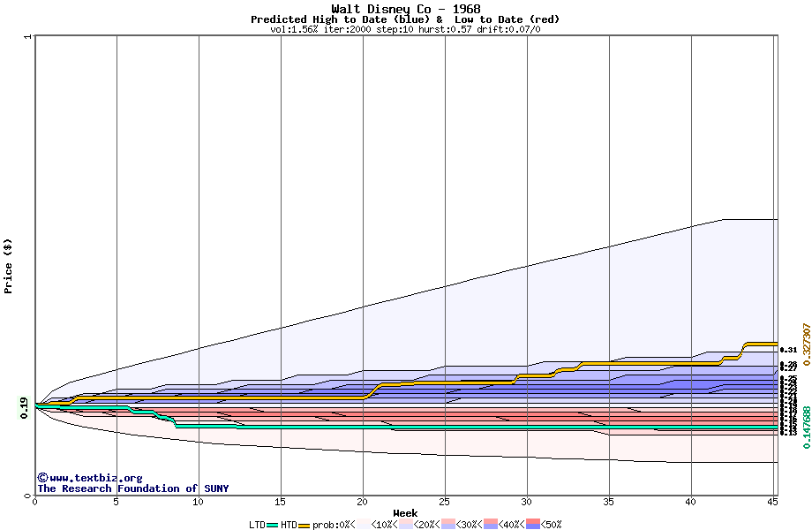Click the week 35 x-axis tick
Image resolution: width=812 pixels, height=530 pixels.
coord(608,502)
